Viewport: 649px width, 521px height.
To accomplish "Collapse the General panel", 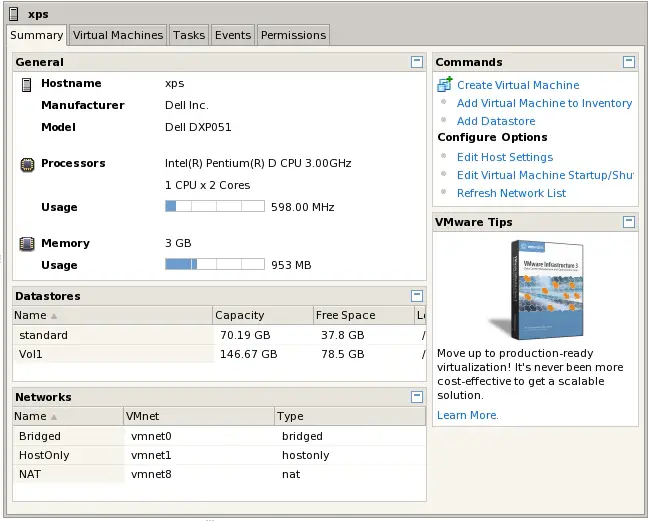I will pyautogui.click(x=417, y=62).
